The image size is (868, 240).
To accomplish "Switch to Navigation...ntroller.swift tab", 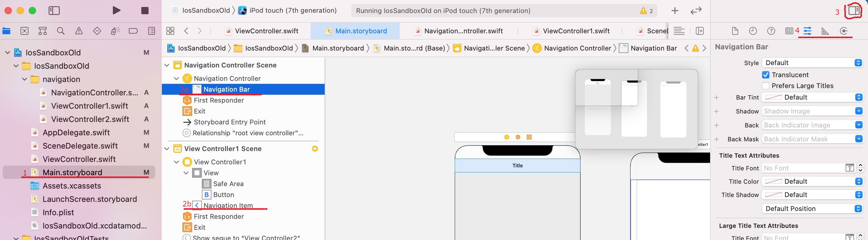I will [x=459, y=31].
